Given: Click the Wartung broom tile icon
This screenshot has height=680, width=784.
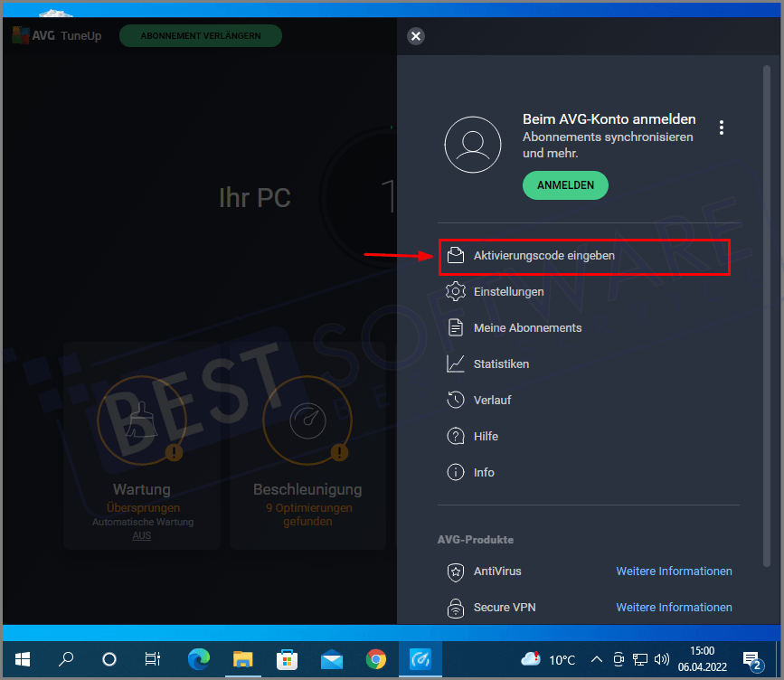Looking at the screenshot, I should click(x=141, y=420).
